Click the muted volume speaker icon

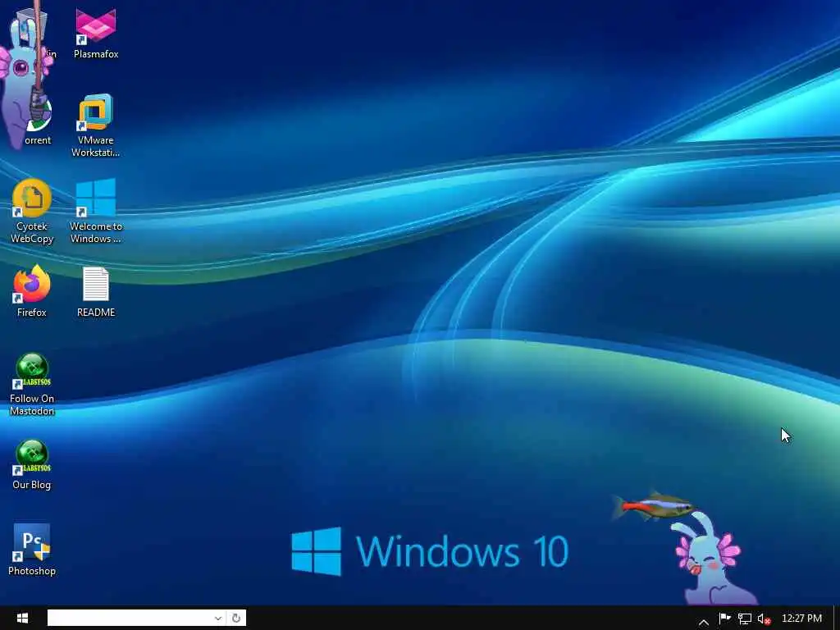coord(765,619)
